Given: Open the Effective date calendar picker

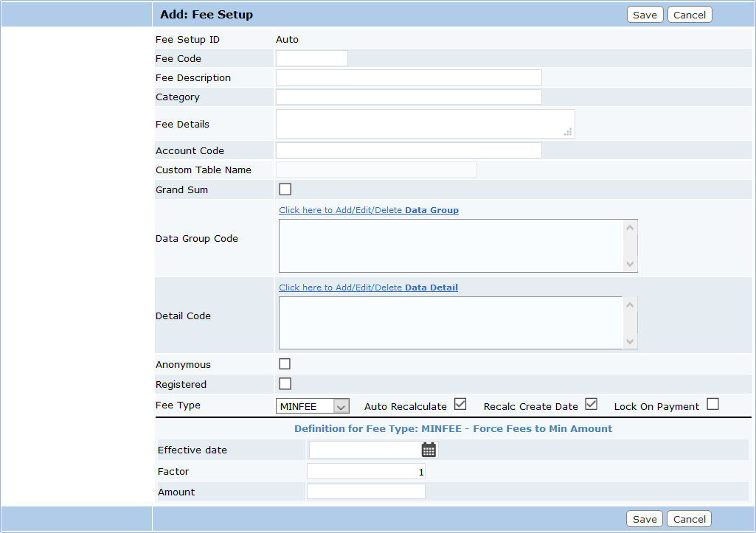Looking at the screenshot, I should (429, 450).
